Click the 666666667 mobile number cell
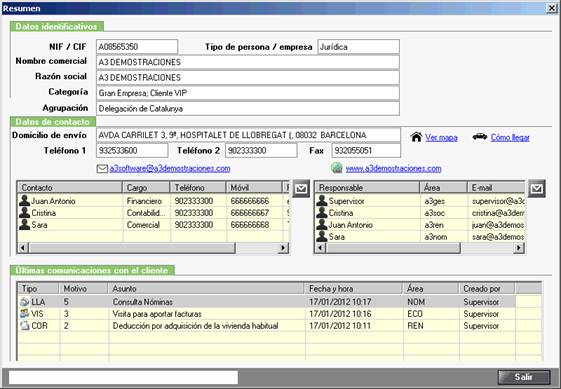The image size is (561, 389). pyautogui.click(x=250, y=213)
